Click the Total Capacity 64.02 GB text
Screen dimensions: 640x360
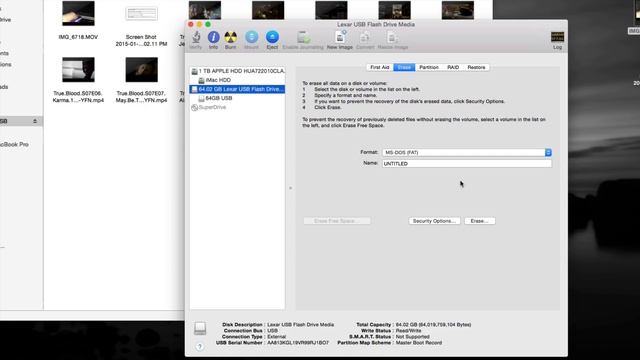(x=433, y=324)
